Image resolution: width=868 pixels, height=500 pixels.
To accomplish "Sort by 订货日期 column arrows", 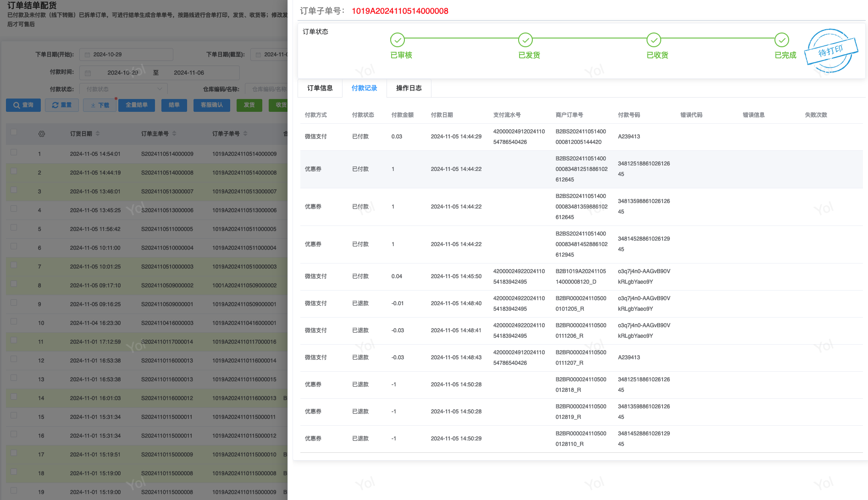I will pos(98,134).
